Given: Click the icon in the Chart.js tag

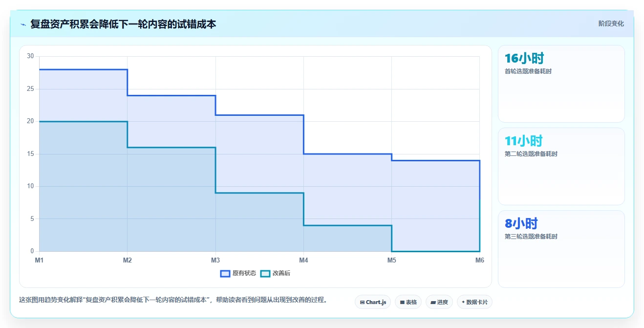Looking at the screenshot, I should click(x=362, y=303).
